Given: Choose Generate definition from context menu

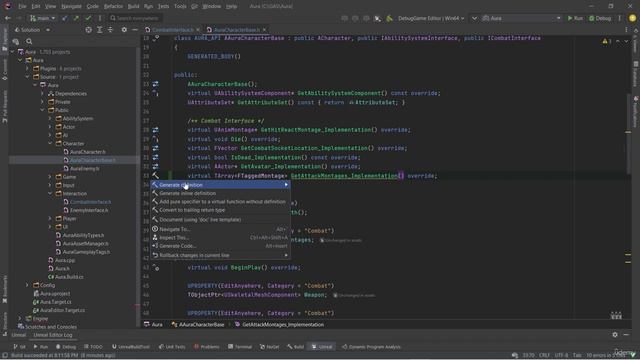Looking at the screenshot, I should (220, 185).
